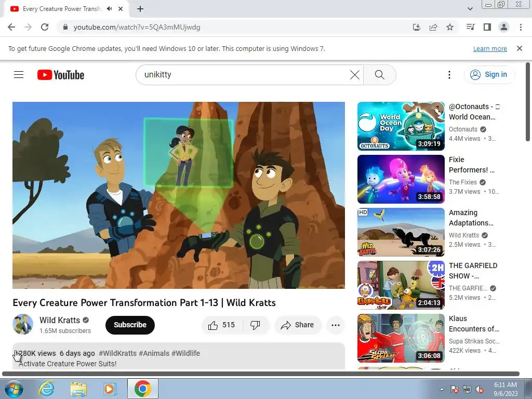This screenshot has height=399, width=532.
Task: Show hidden system tray icons
Action: [x=442, y=389]
